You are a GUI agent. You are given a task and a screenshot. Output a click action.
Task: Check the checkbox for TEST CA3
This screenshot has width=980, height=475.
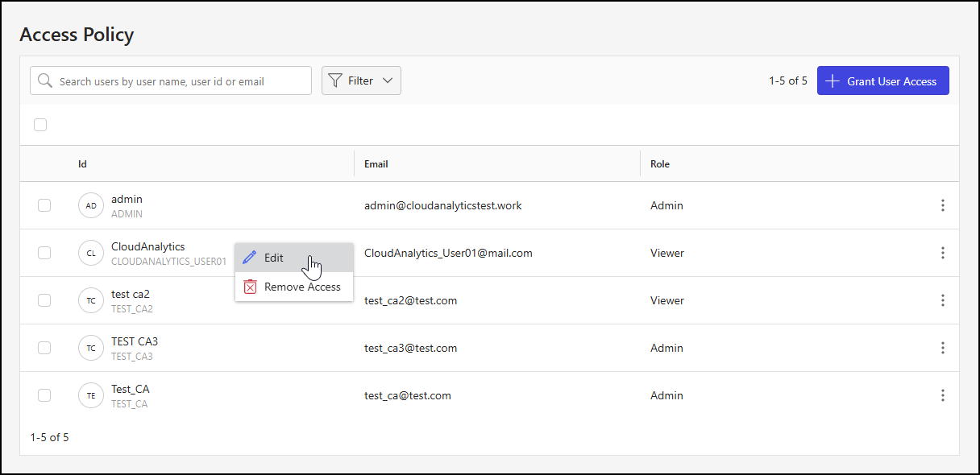[44, 348]
